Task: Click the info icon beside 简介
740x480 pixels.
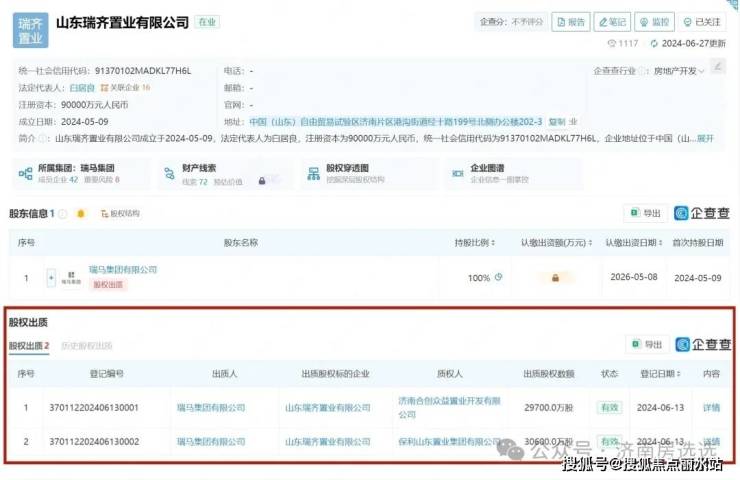Action: tap(42, 138)
